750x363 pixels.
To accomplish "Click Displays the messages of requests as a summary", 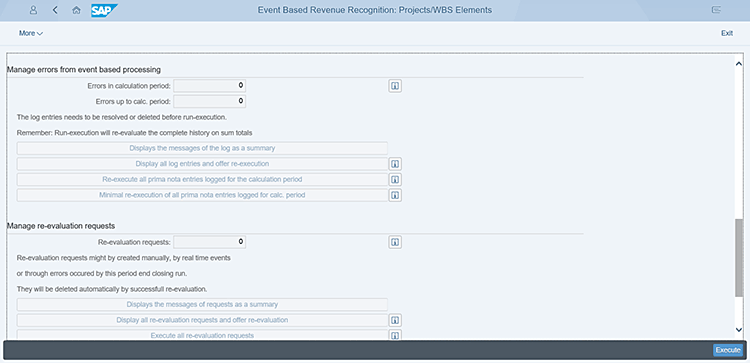I will tap(202, 304).
